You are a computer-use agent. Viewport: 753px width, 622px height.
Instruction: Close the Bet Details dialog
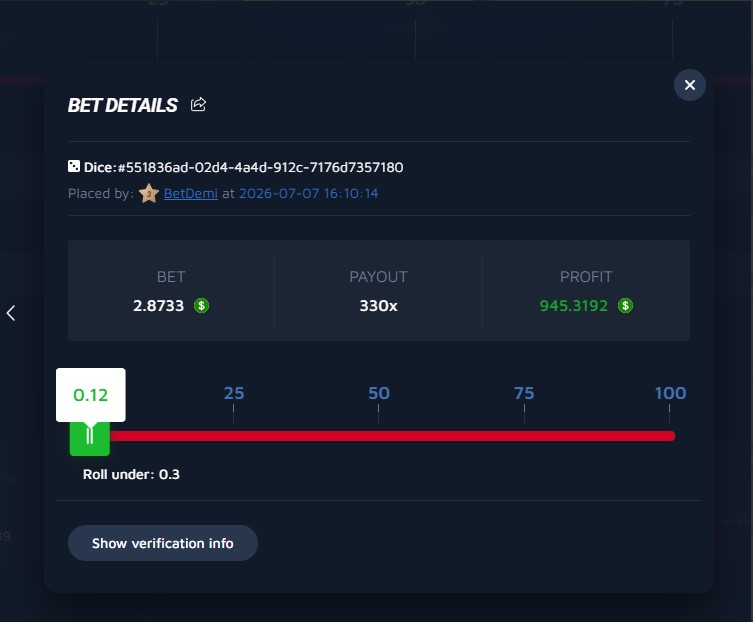690,85
